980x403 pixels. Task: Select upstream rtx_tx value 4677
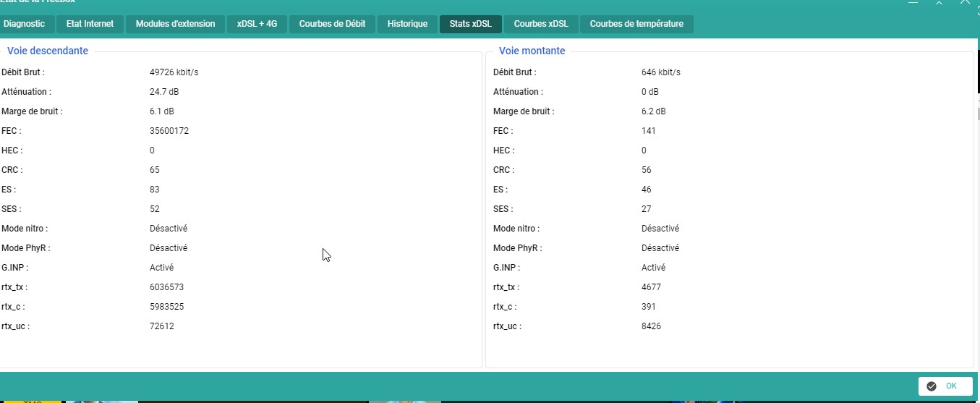(x=651, y=287)
